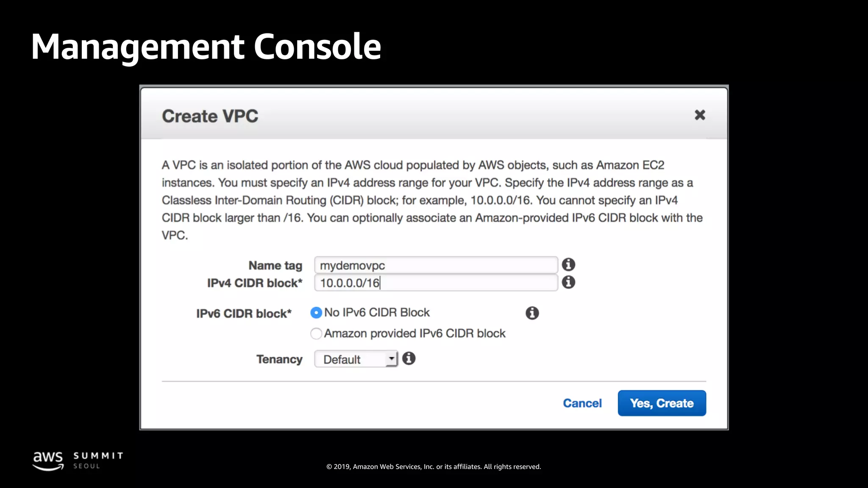Click the Management Console slide heading
This screenshot has height=488, width=868.
click(206, 47)
